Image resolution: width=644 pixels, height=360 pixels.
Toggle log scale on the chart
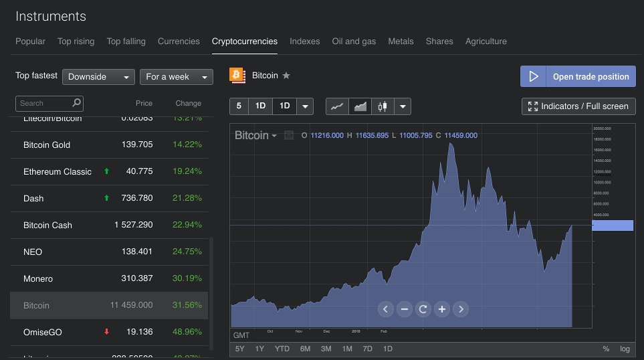625,349
